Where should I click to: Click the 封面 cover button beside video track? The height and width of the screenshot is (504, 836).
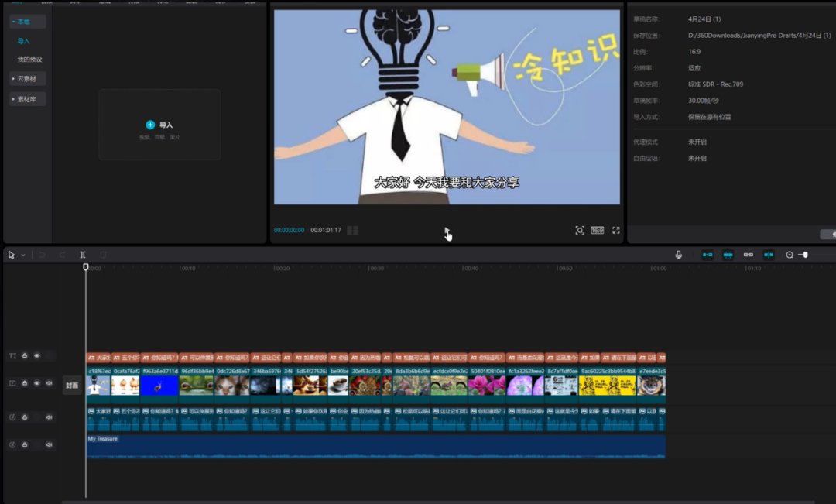[x=72, y=386]
